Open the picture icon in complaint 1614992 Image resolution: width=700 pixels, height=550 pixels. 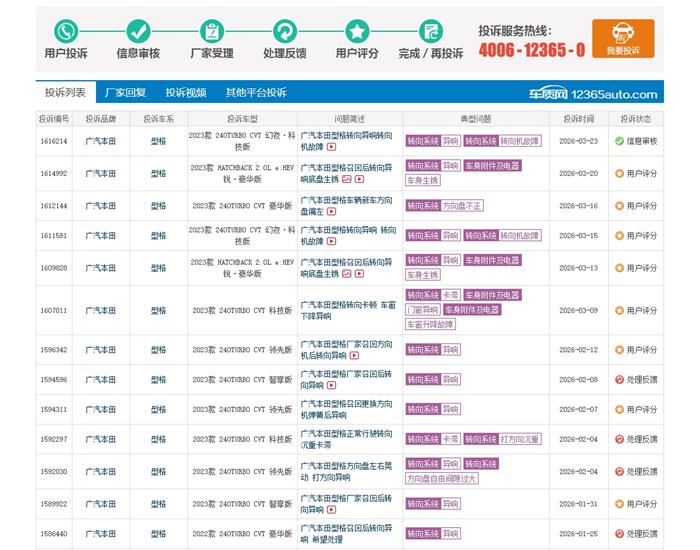coord(346,179)
